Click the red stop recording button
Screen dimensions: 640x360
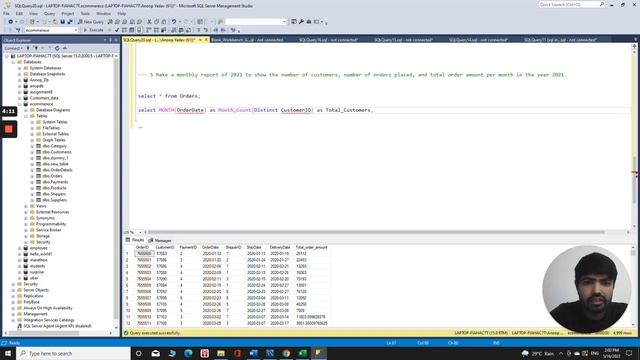click(9, 129)
